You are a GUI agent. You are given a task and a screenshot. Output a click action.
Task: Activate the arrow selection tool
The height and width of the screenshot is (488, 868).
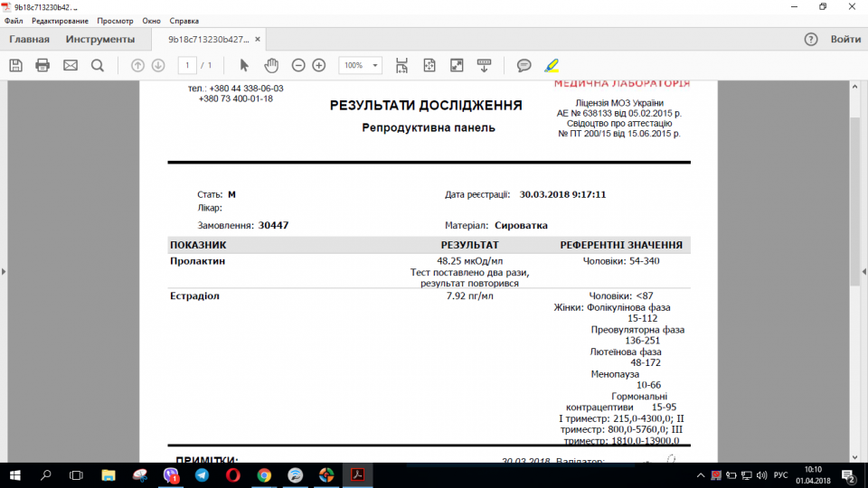click(x=244, y=65)
